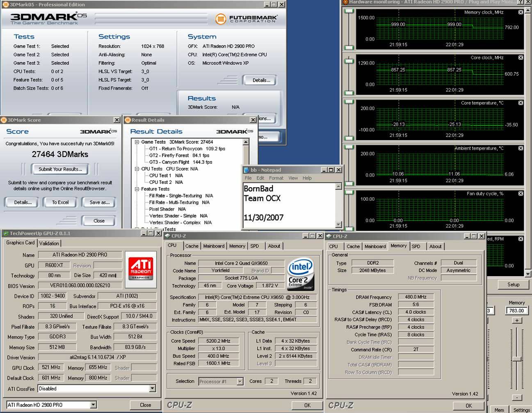This screenshot has height=413, width=532.
Task: Click the Hardware monitoring title bar gear icon
Action: tap(345, 2)
